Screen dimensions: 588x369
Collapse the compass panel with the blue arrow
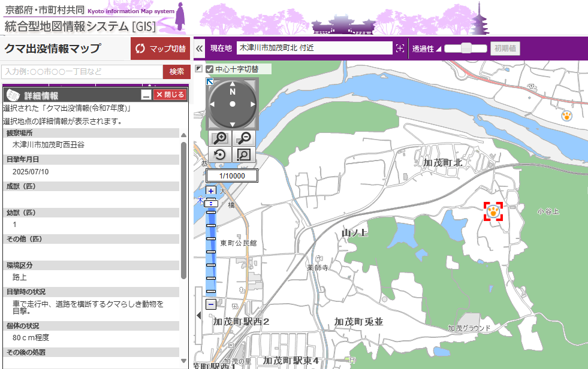coord(210,81)
